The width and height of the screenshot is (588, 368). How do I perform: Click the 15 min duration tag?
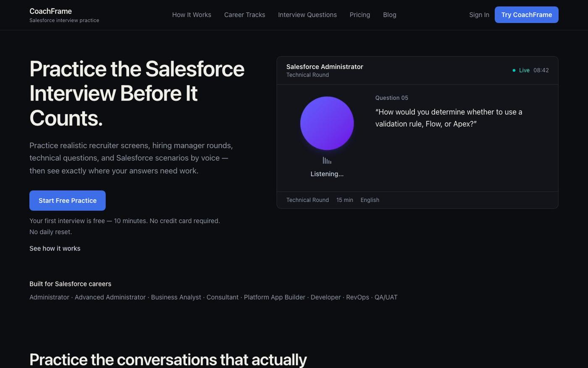pos(345,200)
